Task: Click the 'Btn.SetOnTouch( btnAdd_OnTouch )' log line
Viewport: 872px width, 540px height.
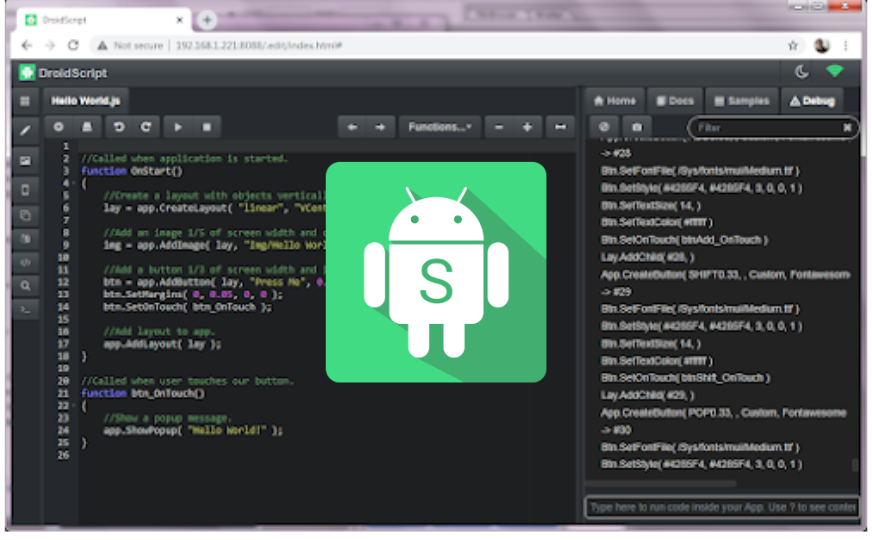Action: (684, 240)
